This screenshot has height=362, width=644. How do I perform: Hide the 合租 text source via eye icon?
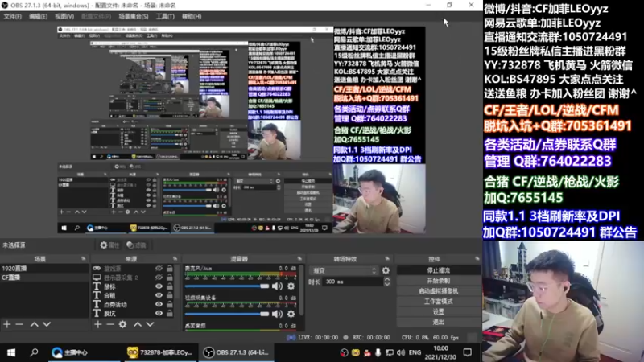pyautogui.click(x=159, y=295)
